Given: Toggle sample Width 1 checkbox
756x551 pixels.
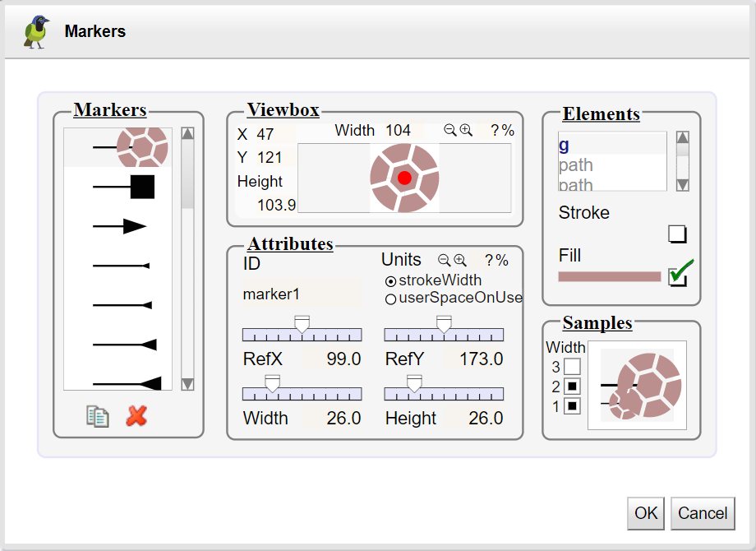Looking at the screenshot, I should pos(572,406).
